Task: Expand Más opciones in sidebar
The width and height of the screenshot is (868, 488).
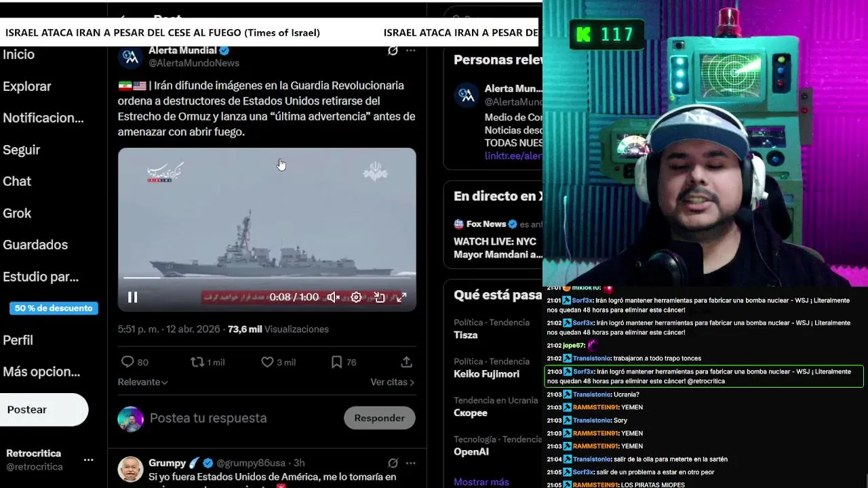Action: [41, 371]
